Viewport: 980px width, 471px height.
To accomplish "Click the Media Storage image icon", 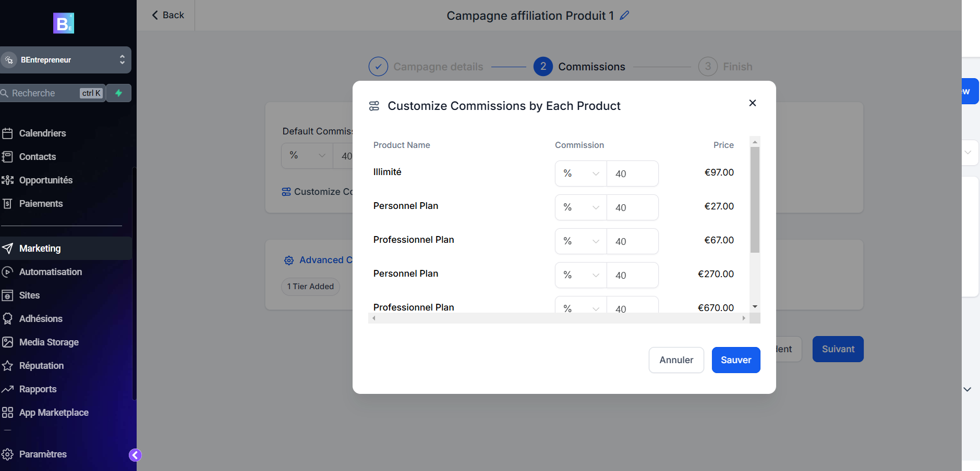I will (7, 342).
